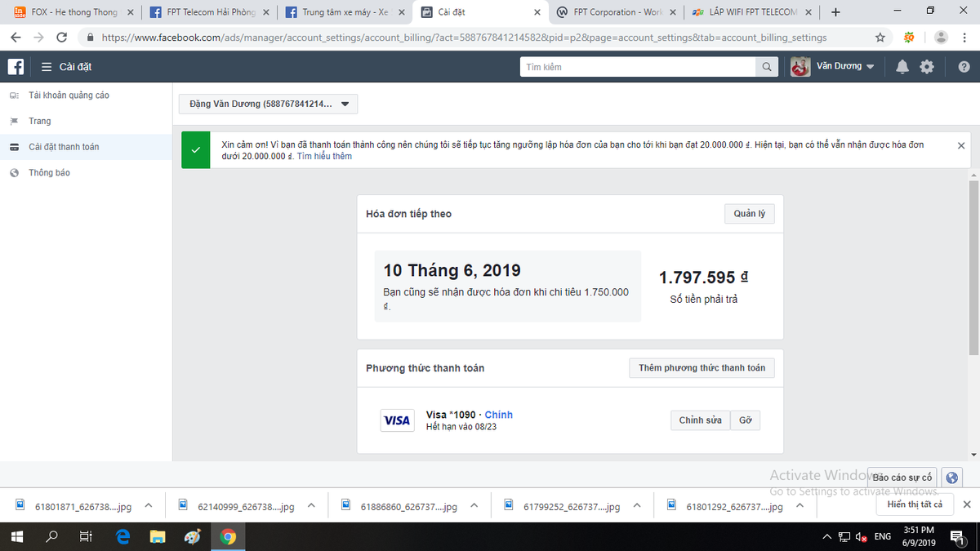
Task: Click the Visa card logo
Action: pyautogui.click(x=398, y=420)
